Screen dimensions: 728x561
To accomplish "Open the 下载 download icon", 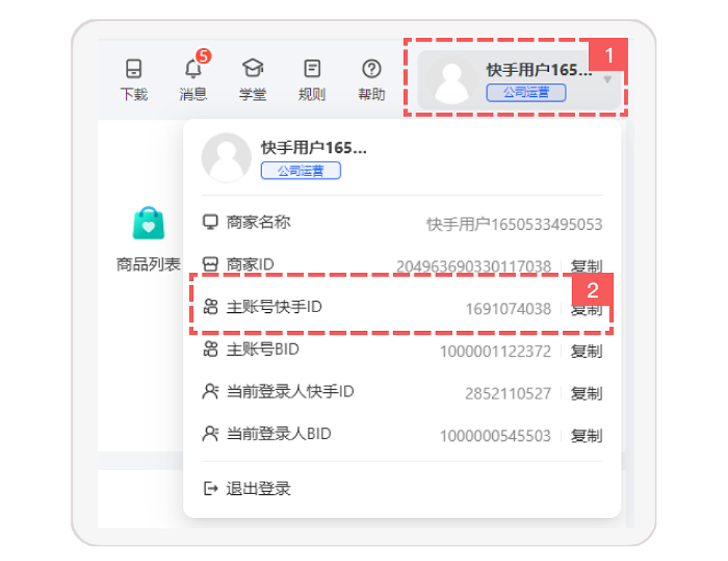I will pyautogui.click(x=133, y=68).
